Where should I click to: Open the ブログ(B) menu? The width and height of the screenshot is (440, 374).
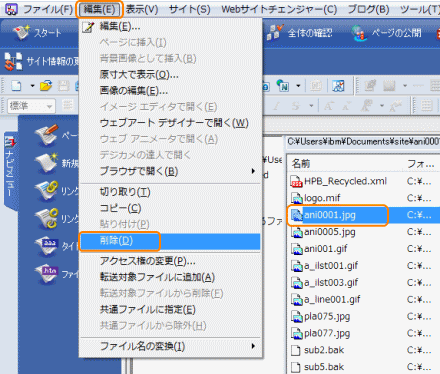[368, 9]
